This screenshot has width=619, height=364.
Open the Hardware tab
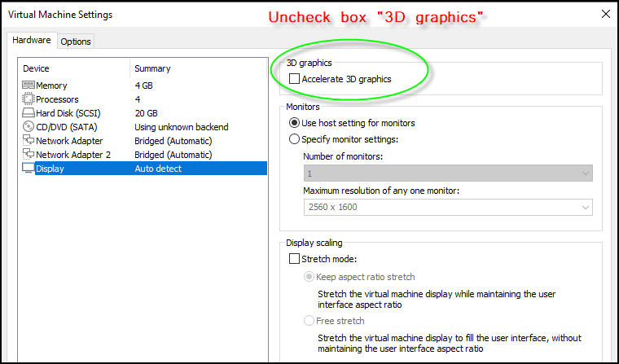click(33, 41)
